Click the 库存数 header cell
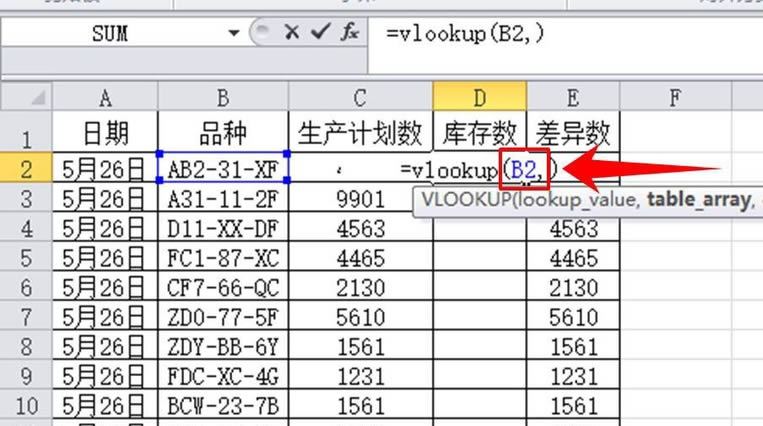This screenshot has width=763, height=426. pos(480,132)
